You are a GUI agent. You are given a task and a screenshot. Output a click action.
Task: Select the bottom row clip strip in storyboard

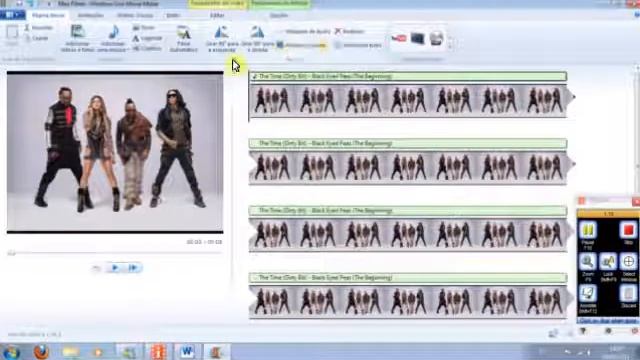coord(407,302)
